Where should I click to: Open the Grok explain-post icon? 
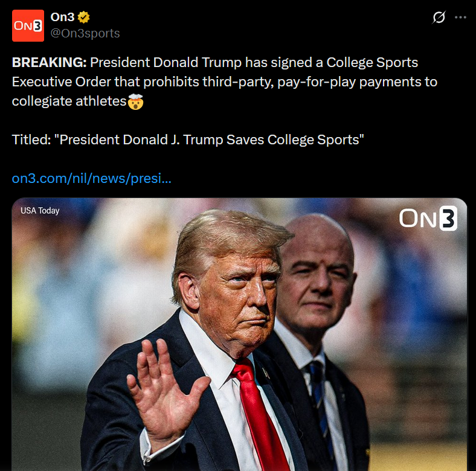click(439, 18)
